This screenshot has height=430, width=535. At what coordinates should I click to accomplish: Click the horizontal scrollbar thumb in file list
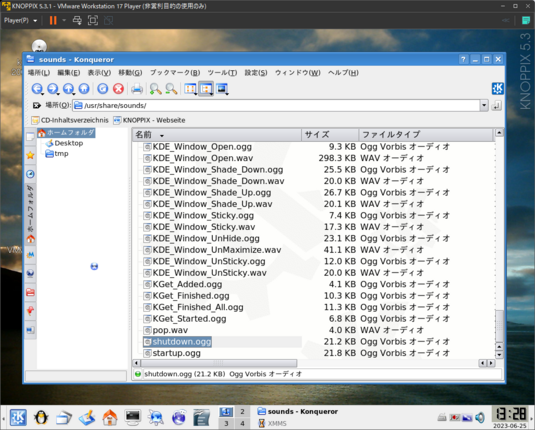[x=218, y=363]
